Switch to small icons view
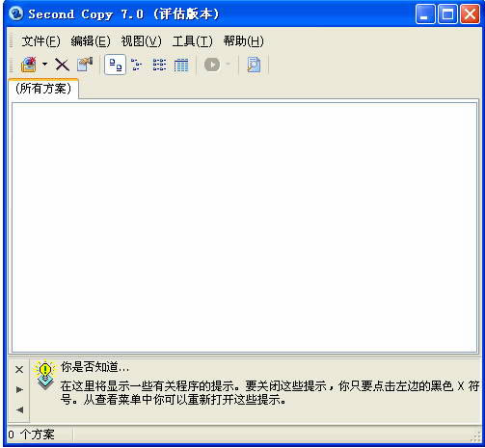Viewport: 485px width, 448px height. coord(137,65)
